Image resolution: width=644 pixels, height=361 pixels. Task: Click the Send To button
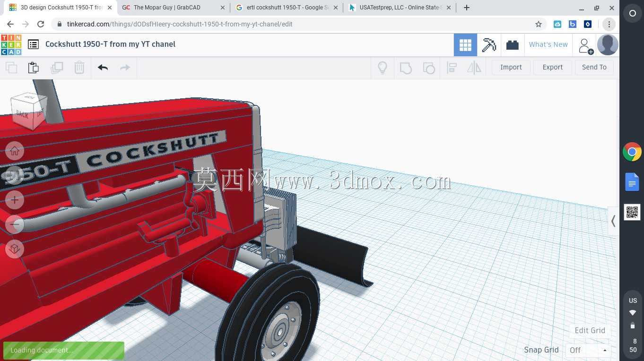click(594, 67)
